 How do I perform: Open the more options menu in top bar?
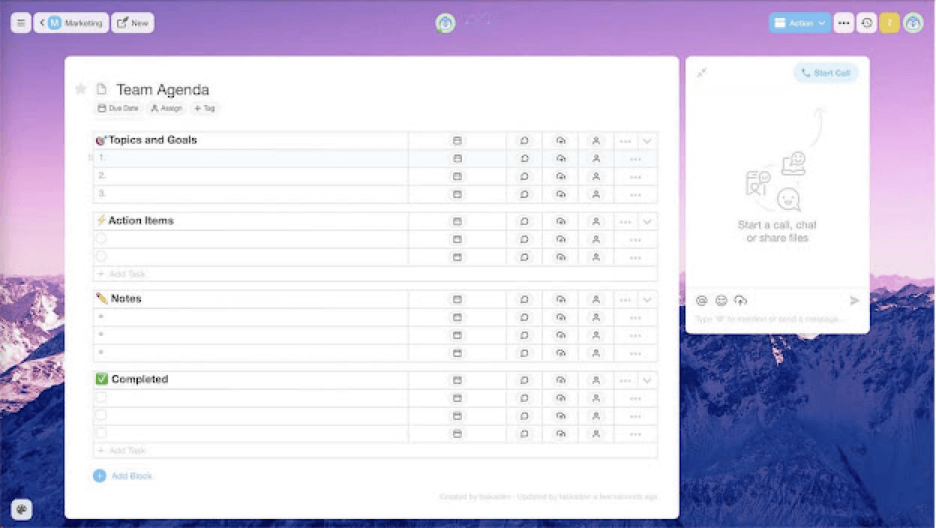pos(844,22)
